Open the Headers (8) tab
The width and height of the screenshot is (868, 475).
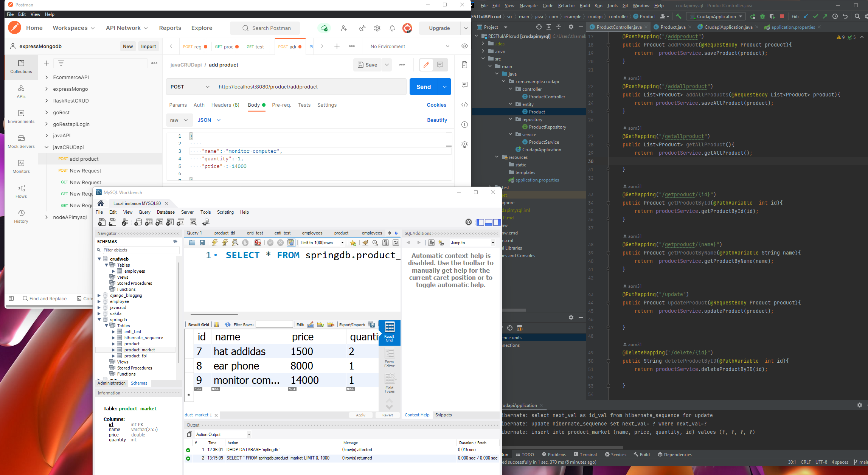pos(225,105)
